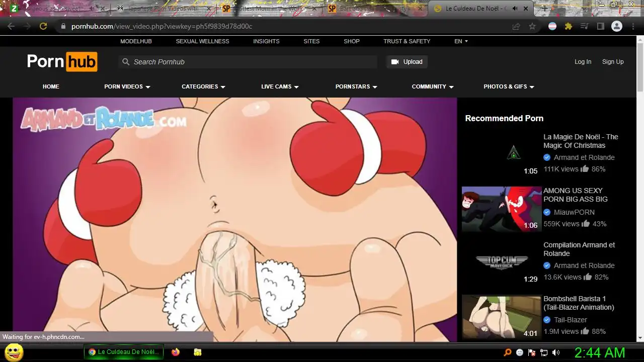Open the share icon in the address bar

pos(516,26)
